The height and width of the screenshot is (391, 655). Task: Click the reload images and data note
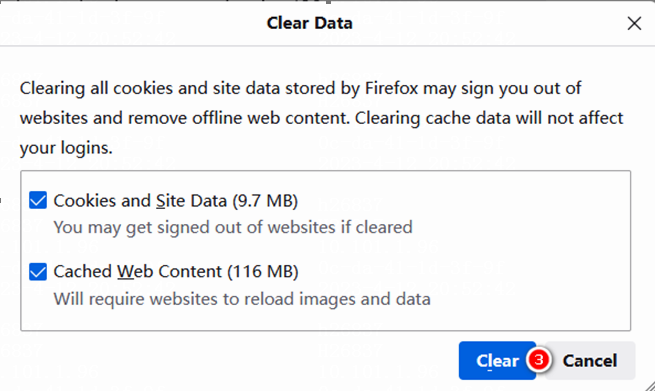(x=242, y=299)
